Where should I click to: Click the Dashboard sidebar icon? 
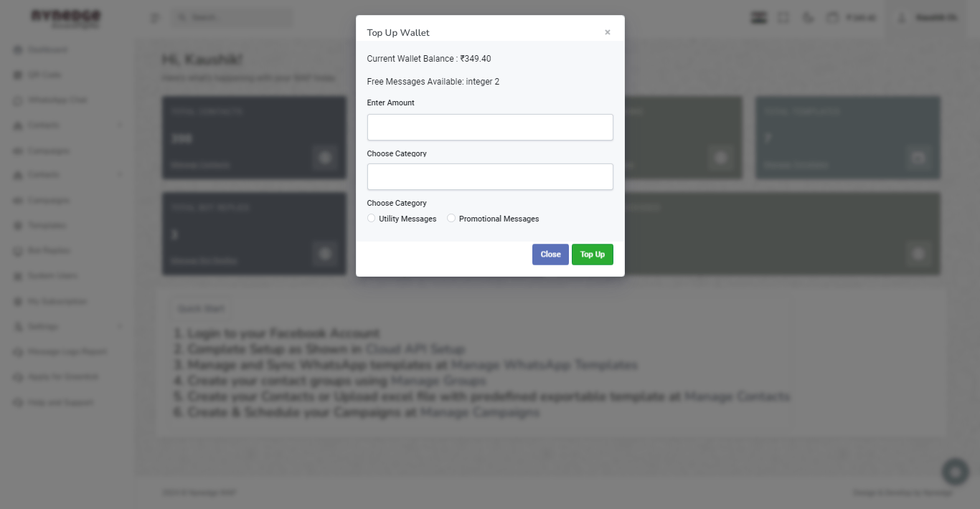click(x=18, y=50)
